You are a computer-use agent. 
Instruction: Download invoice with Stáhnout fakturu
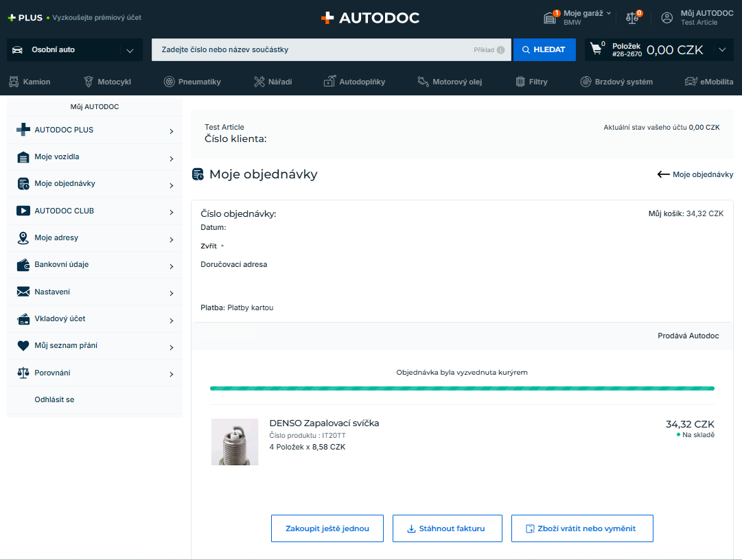447,528
